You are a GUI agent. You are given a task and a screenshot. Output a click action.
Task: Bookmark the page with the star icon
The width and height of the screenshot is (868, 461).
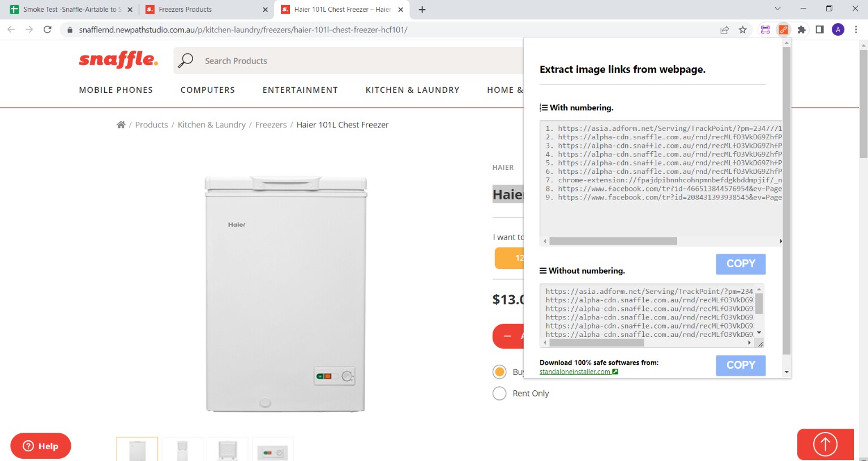coord(743,29)
